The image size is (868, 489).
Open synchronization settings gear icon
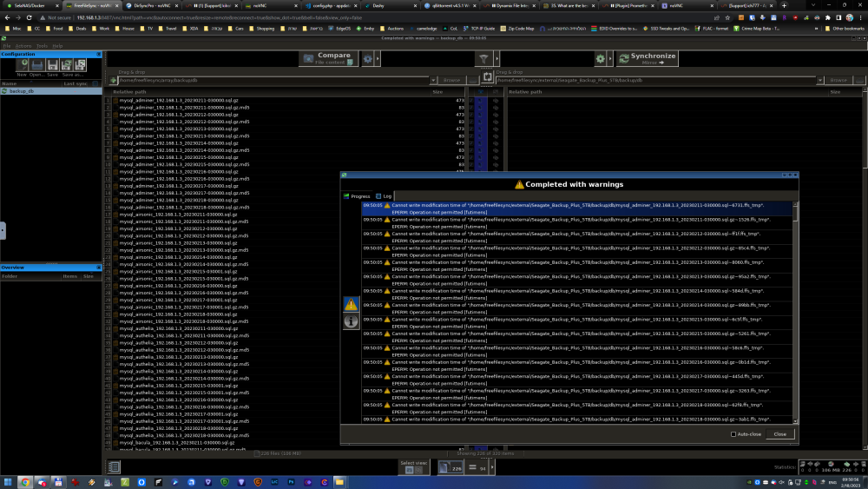(600, 58)
